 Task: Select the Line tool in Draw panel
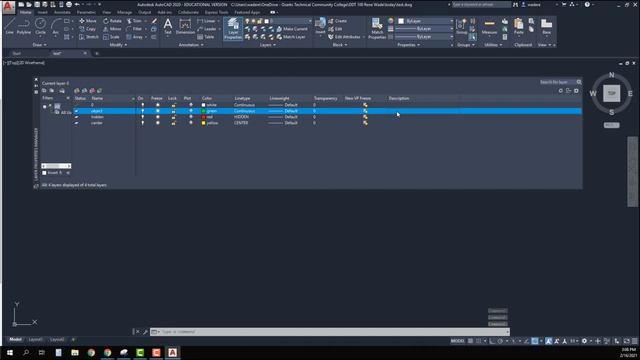[x=9, y=27]
